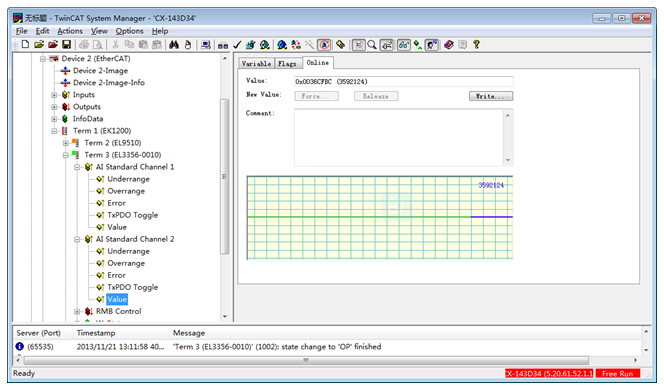Collapse AI Standard Channel 2 node
The height and width of the screenshot is (387, 664).
coord(77,239)
